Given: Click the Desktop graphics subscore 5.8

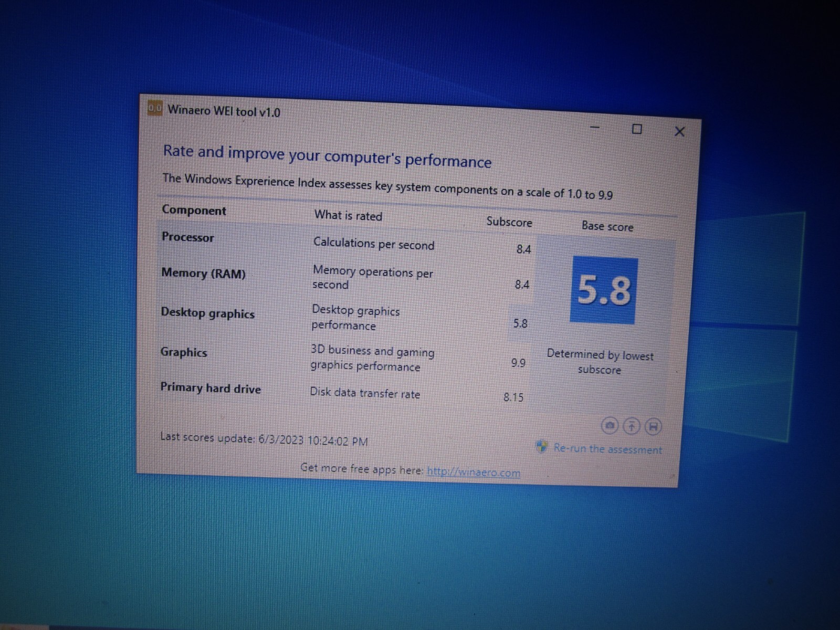Looking at the screenshot, I should click(x=520, y=323).
